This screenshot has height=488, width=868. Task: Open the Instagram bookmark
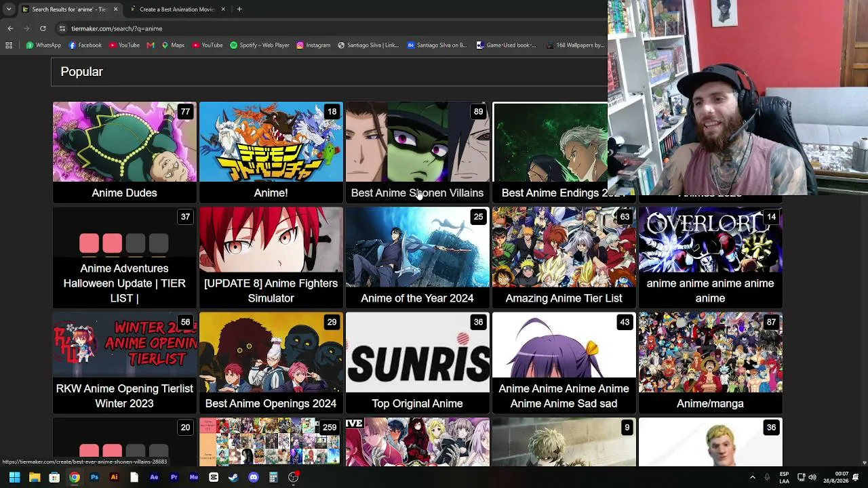(313, 45)
